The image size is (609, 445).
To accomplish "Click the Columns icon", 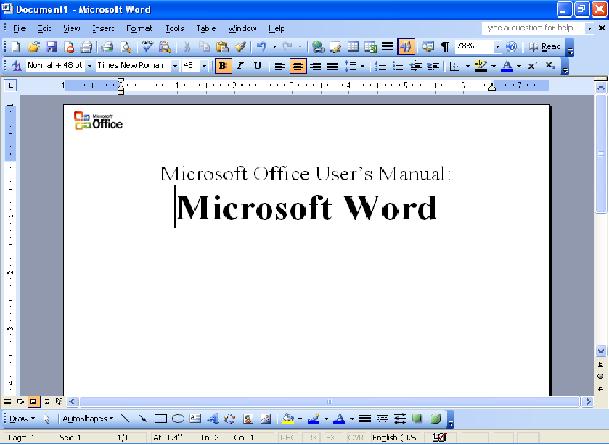I will (387, 47).
